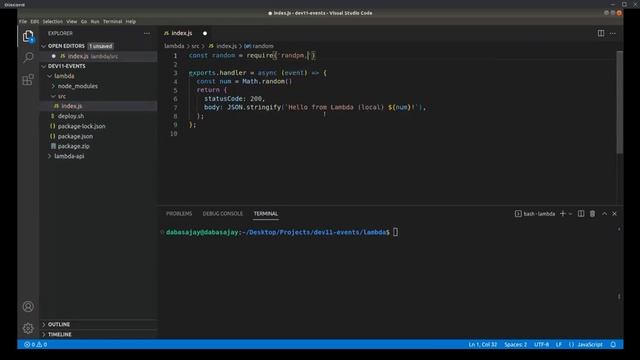The height and width of the screenshot is (360, 640).
Task: Open notifications bell in status bar
Action: click(x=613, y=344)
